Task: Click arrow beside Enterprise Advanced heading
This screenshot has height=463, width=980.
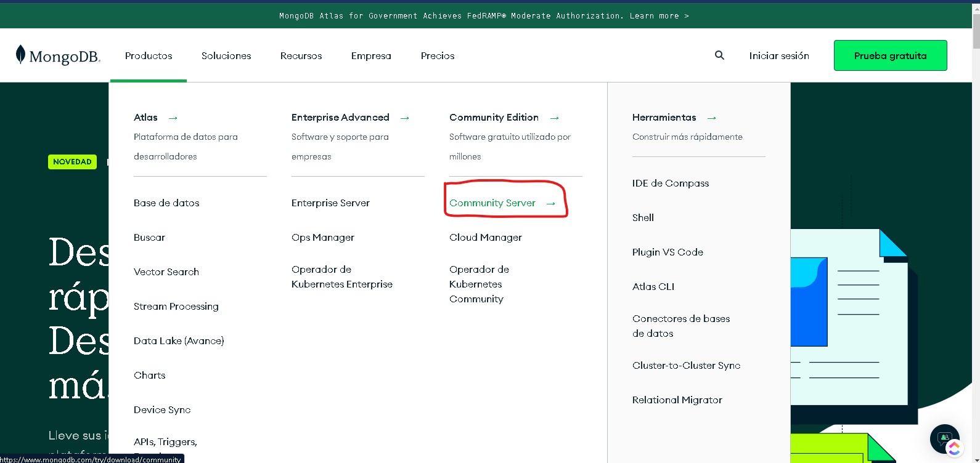Action: [405, 118]
